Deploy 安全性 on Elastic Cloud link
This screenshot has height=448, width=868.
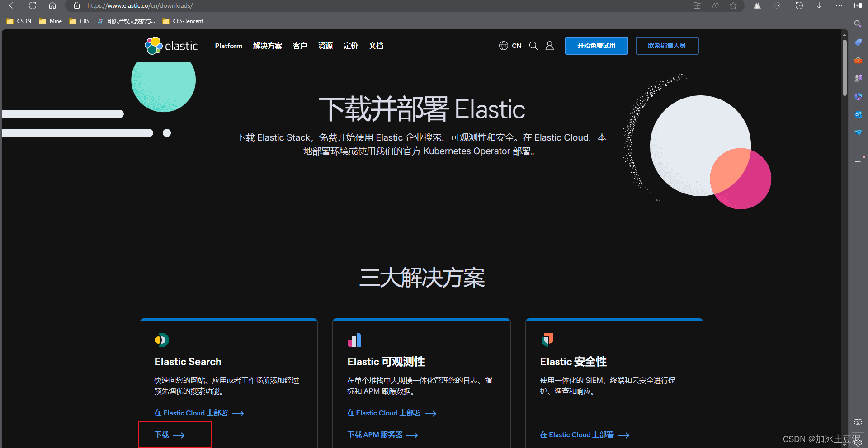[585, 435]
